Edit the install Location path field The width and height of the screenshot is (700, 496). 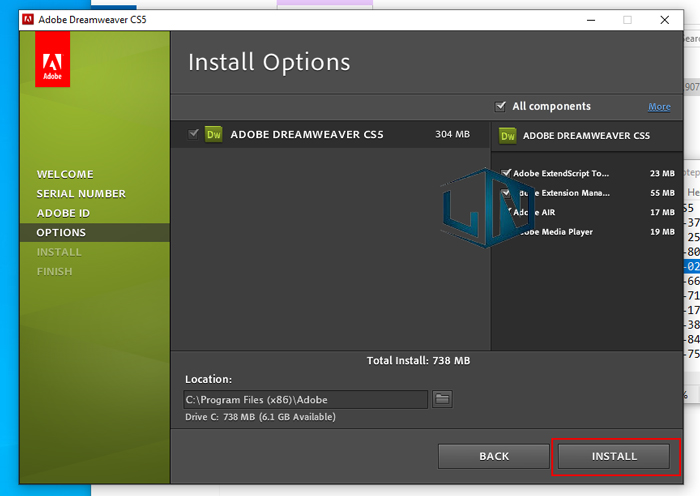[305, 400]
